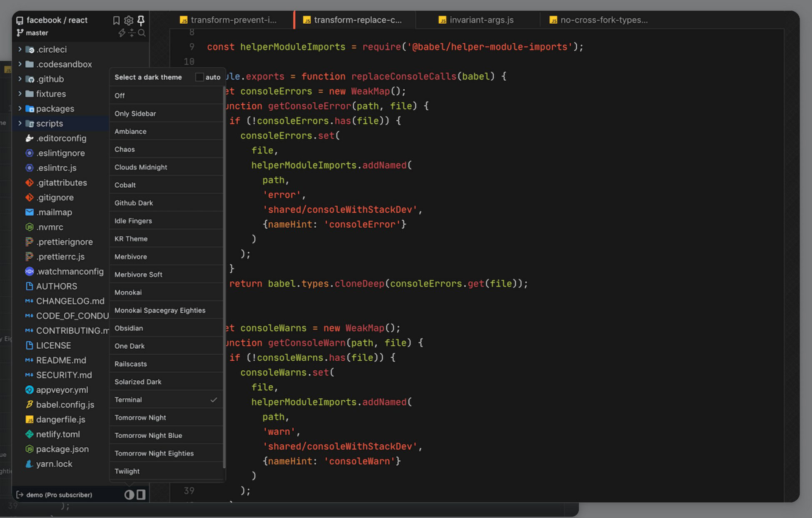Click the yarn icon of yarn.lock
The height and width of the screenshot is (518, 812).
(29, 464)
